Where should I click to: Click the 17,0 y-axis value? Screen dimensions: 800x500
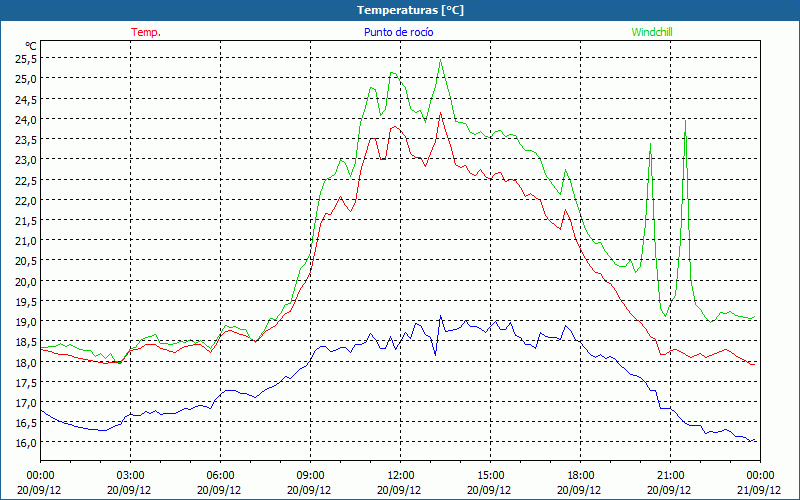click(26, 402)
